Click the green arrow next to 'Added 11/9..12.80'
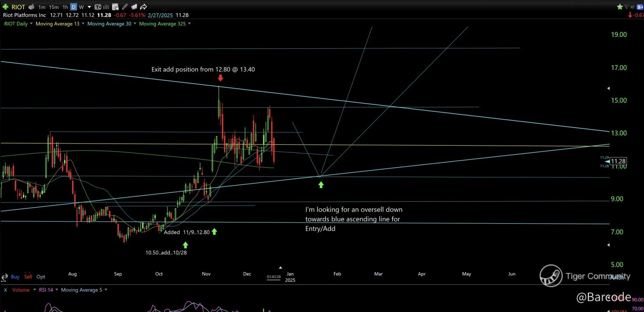This screenshot has height=312, width=644. pyautogui.click(x=214, y=231)
